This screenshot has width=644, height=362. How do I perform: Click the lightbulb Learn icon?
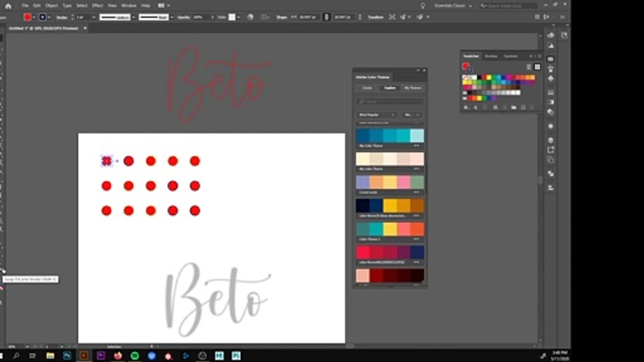click(x=423, y=6)
